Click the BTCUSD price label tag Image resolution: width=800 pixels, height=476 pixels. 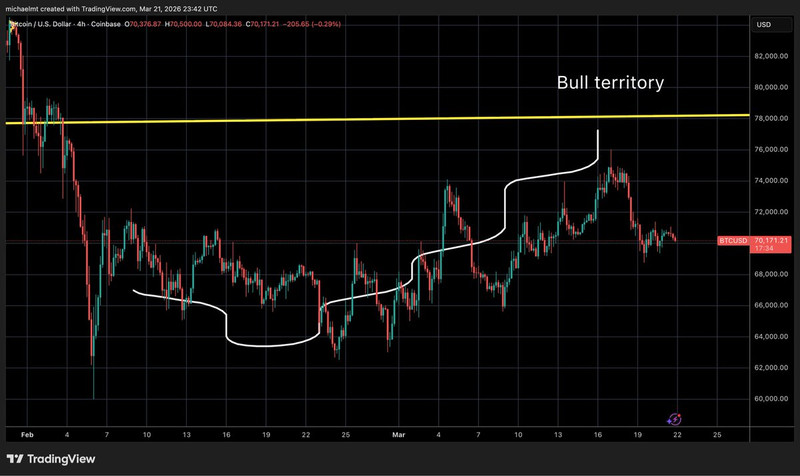pyautogui.click(x=733, y=241)
